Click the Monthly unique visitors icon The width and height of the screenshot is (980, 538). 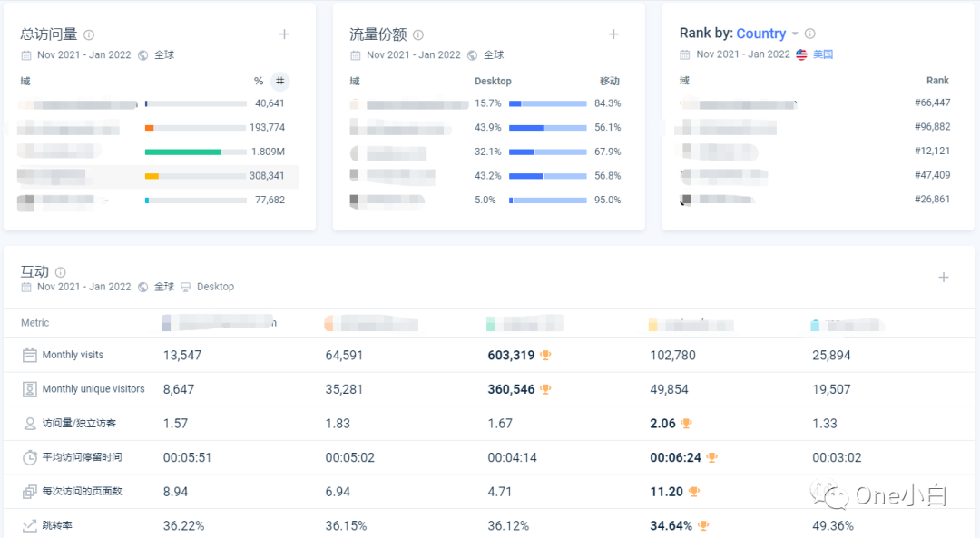coord(30,388)
